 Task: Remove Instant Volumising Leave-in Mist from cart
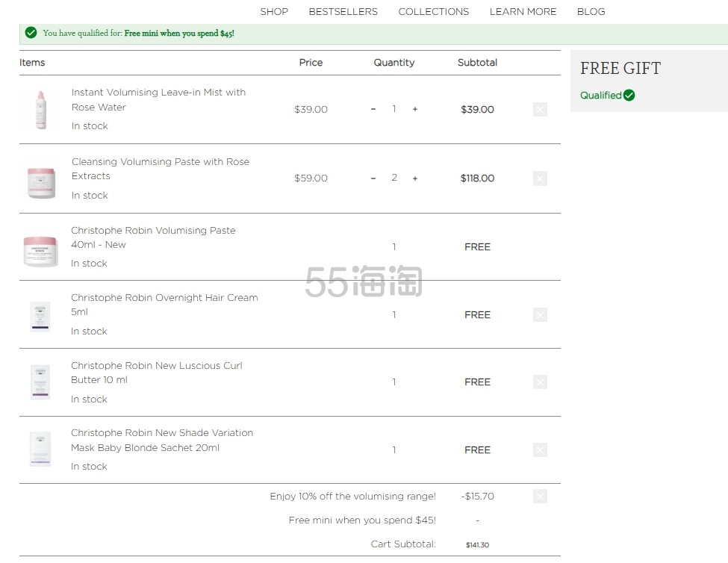[540, 110]
